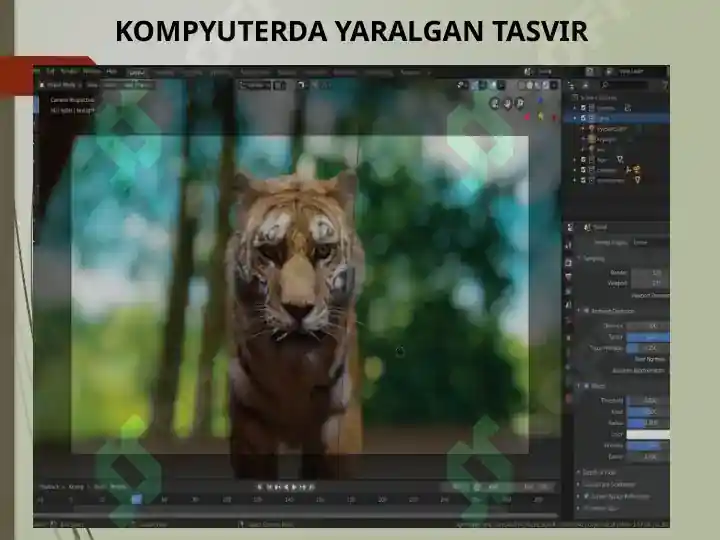This screenshot has height=540, width=720.
Task: Open the Output properties tab icon
Action: coord(568,276)
